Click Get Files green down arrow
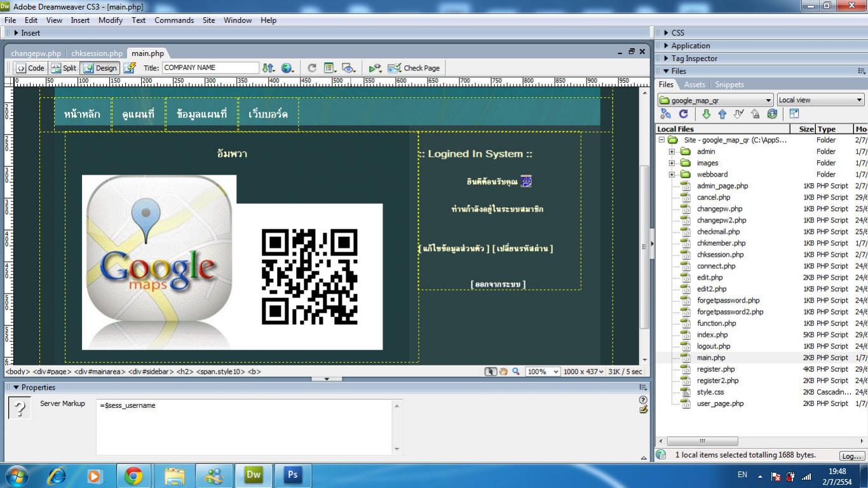The image size is (868, 488). (x=706, y=114)
